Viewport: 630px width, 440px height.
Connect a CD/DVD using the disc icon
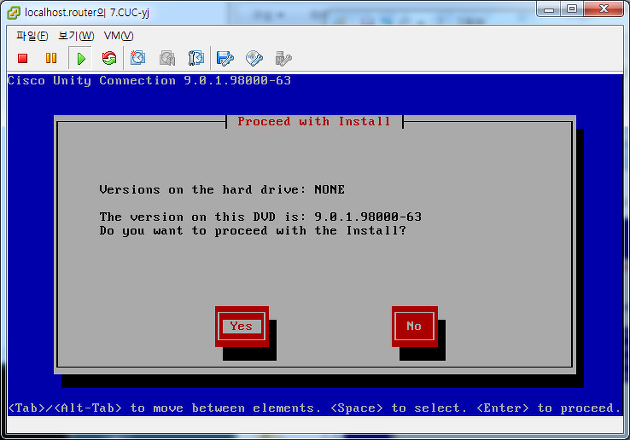click(x=254, y=58)
